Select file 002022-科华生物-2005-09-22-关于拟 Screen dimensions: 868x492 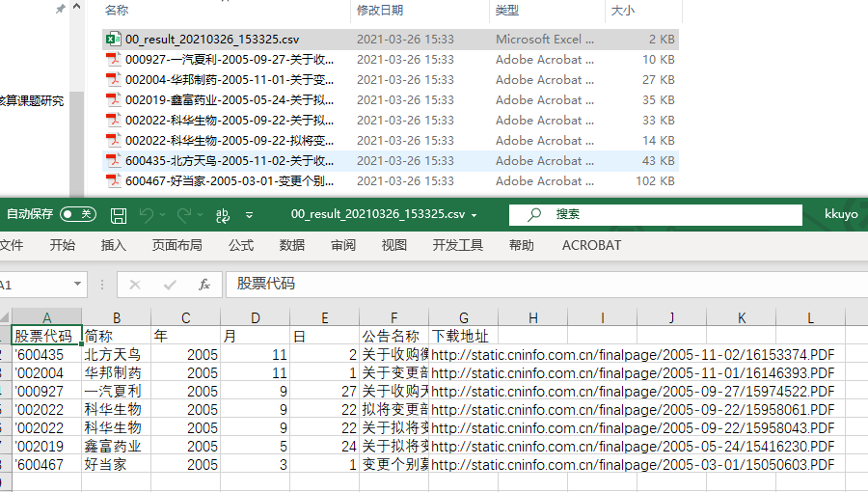391,120
